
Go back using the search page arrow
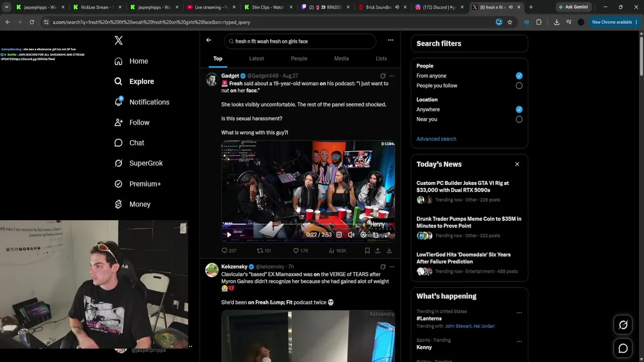(209, 40)
